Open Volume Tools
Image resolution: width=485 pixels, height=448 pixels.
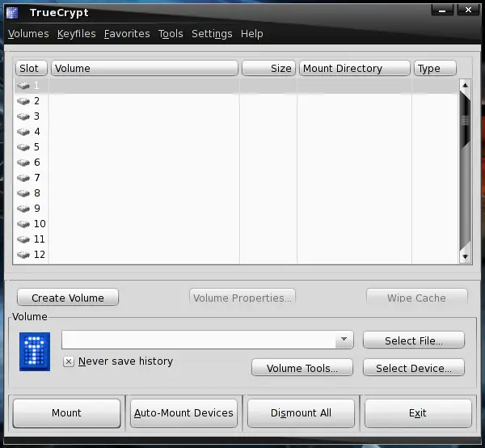(x=302, y=368)
